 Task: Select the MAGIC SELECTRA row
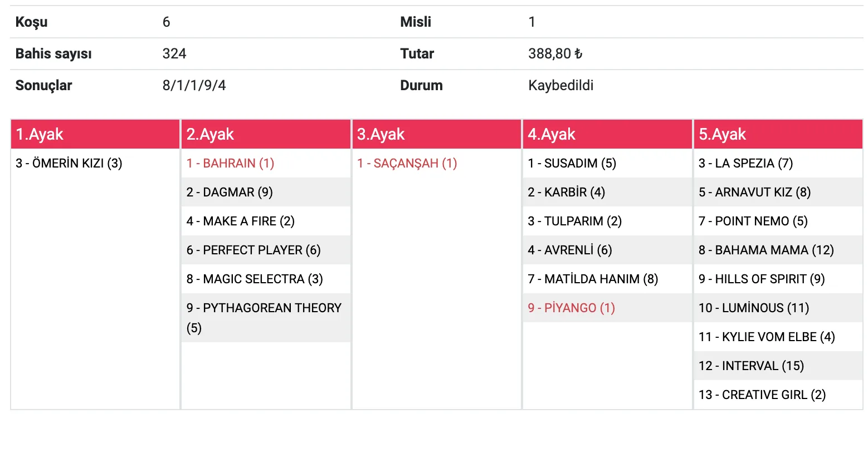point(255,279)
